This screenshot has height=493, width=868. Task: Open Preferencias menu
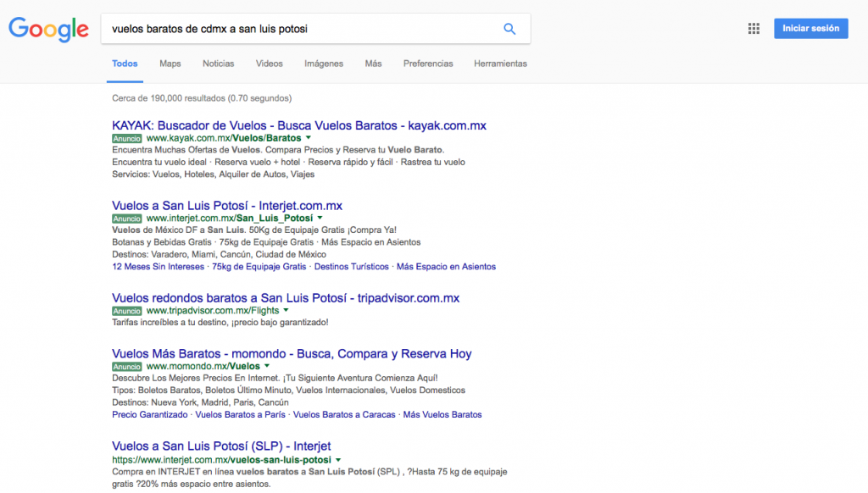point(428,64)
